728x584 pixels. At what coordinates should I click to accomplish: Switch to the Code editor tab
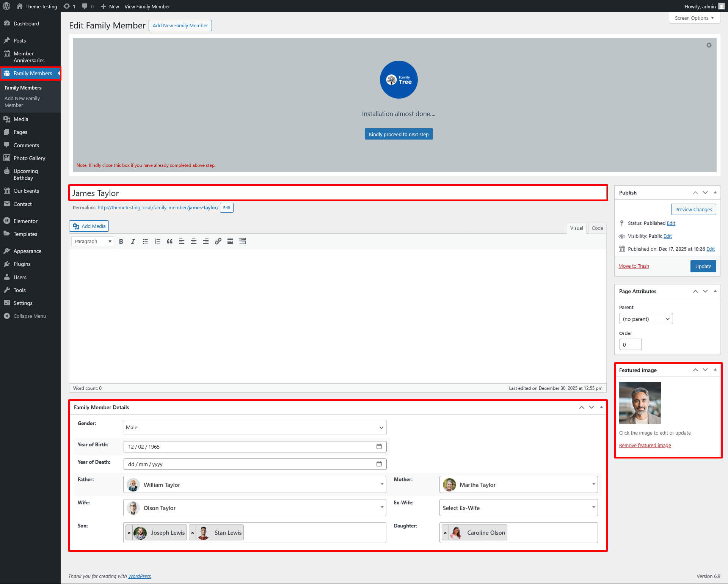pyautogui.click(x=597, y=228)
